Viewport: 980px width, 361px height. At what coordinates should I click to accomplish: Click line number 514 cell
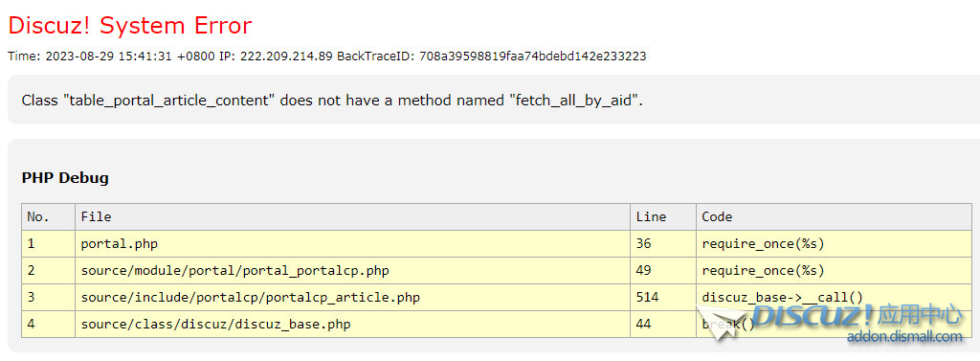[663, 298]
